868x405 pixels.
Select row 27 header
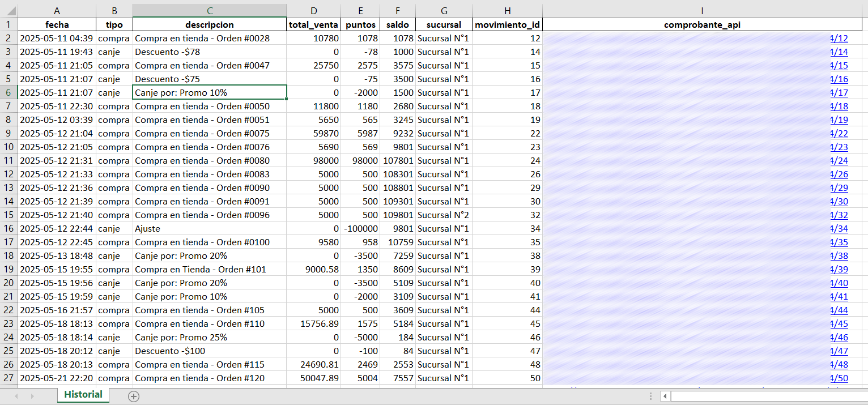(x=8, y=378)
